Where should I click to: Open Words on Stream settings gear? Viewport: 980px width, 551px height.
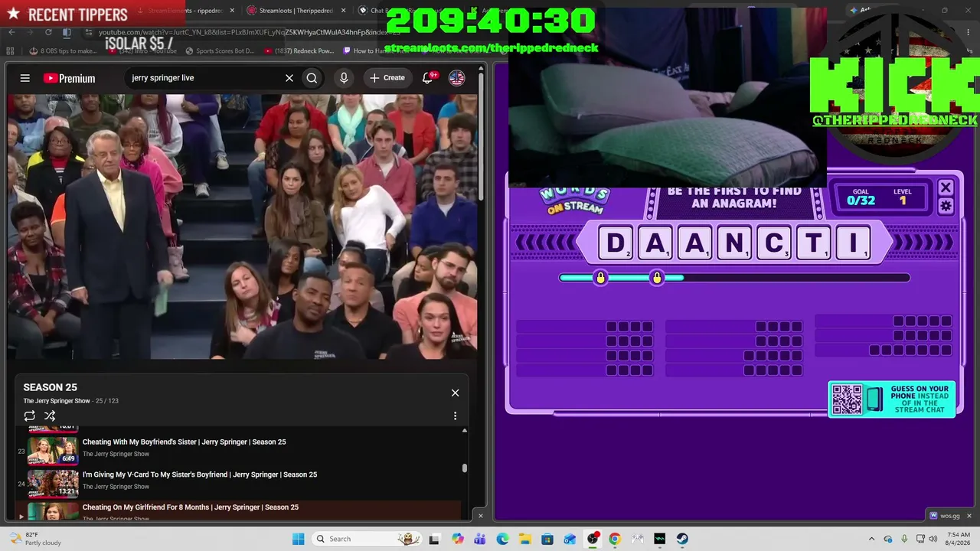tap(946, 206)
